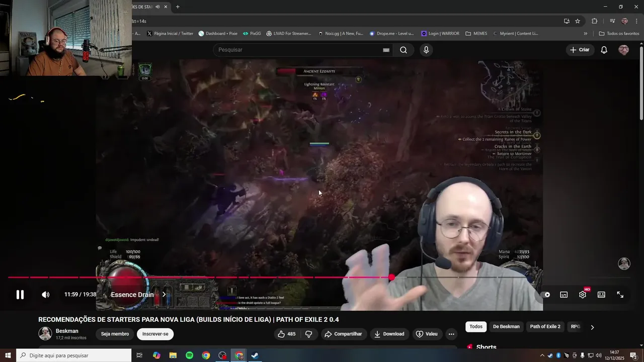Switch to theater mode
The image size is (644, 362).
(x=601, y=295)
